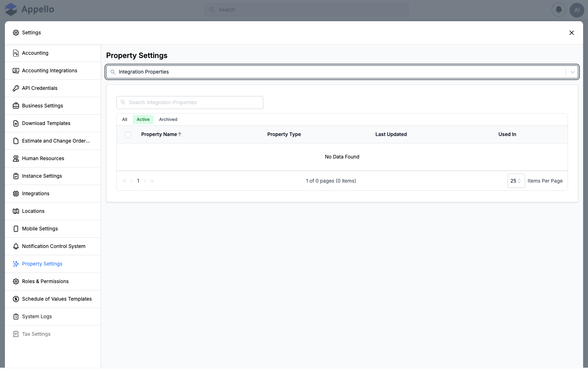Jump to the last page arrow
The height and width of the screenshot is (375, 588).
click(152, 181)
